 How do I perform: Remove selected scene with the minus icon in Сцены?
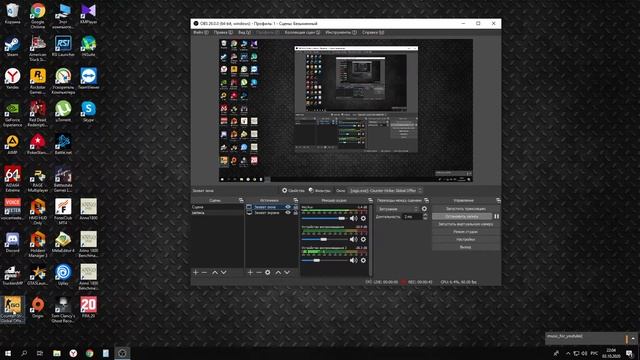[204, 272]
